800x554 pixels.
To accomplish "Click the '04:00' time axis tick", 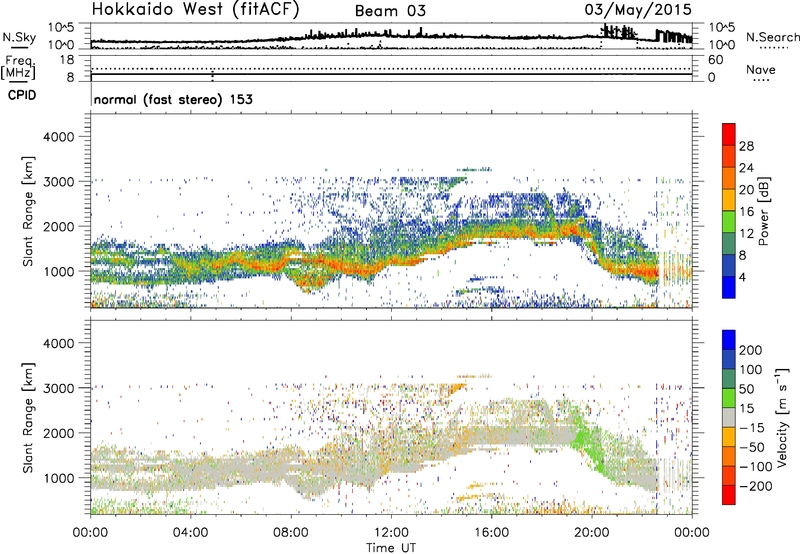I will pos(191,533).
